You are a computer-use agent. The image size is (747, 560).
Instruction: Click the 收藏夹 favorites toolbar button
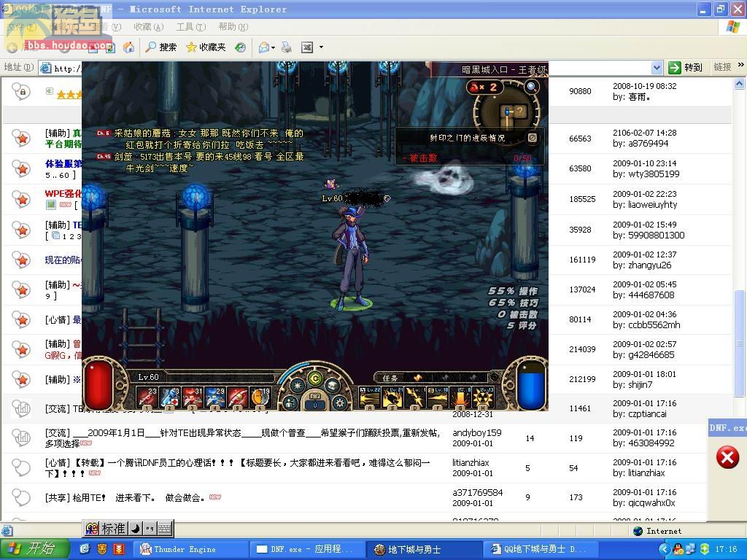click(206, 47)
